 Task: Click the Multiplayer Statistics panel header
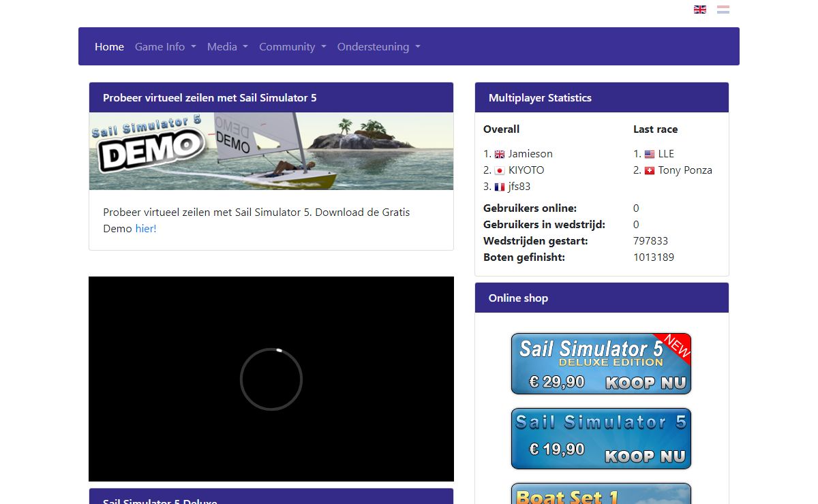click(x=602, y=97)
